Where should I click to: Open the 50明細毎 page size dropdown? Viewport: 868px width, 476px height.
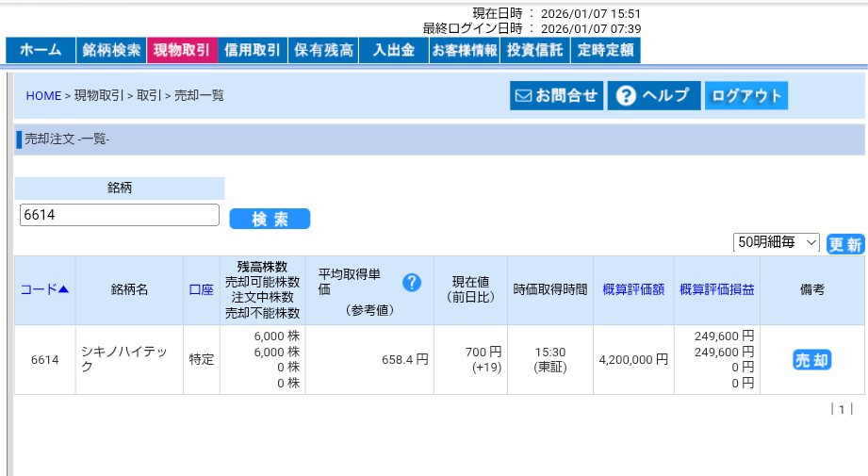[x=777, y=242]
